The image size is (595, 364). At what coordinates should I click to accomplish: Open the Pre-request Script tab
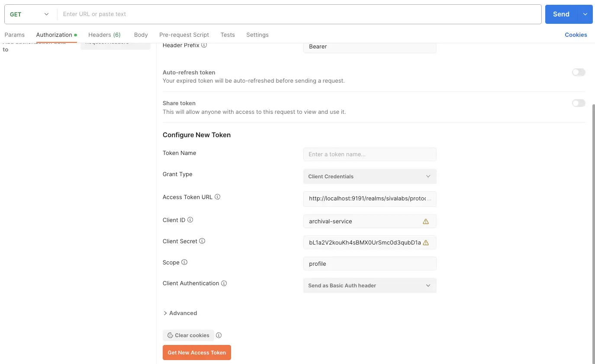(184, 35)
